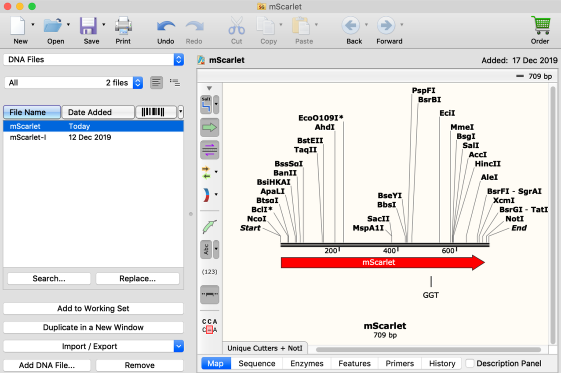
Task: Click the red mScarlet feature arrow
Action: coord(383,262)
